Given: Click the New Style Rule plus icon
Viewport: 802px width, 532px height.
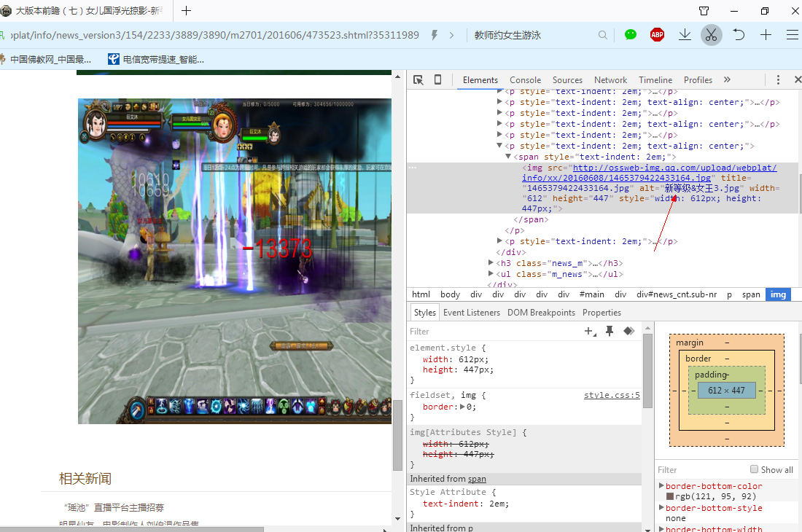Looking at the screenshot, I should pos(591,331).
